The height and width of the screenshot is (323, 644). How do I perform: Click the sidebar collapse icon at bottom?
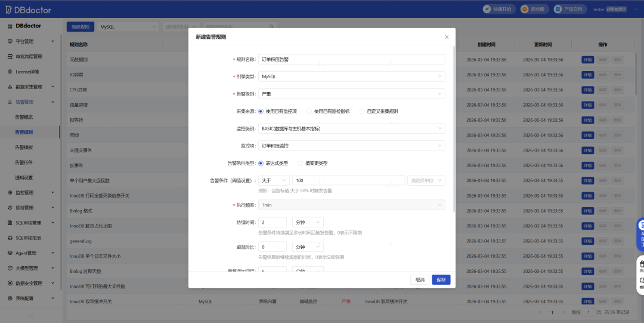[31, 316]
